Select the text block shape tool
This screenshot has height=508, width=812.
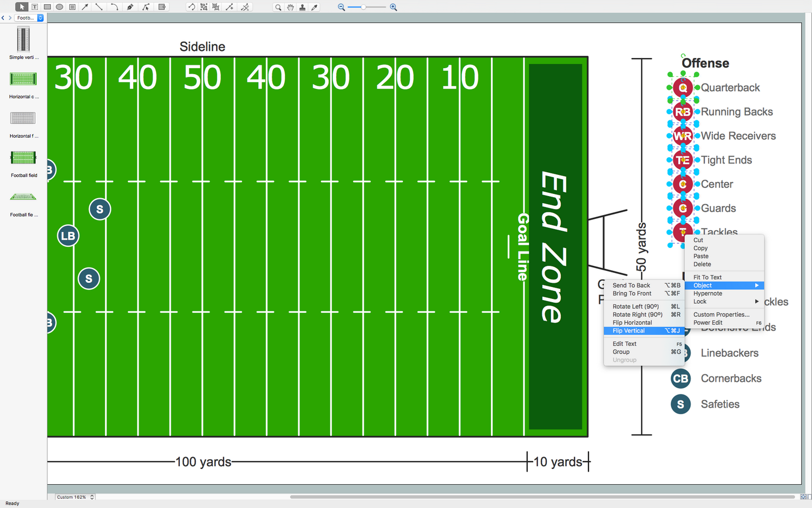pos(73,7)
